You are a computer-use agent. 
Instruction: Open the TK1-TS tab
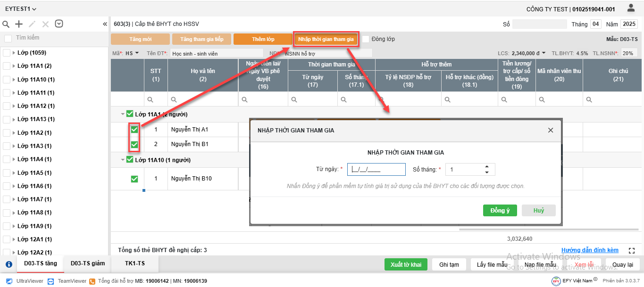pyautogui.click(x=135, y=263)
